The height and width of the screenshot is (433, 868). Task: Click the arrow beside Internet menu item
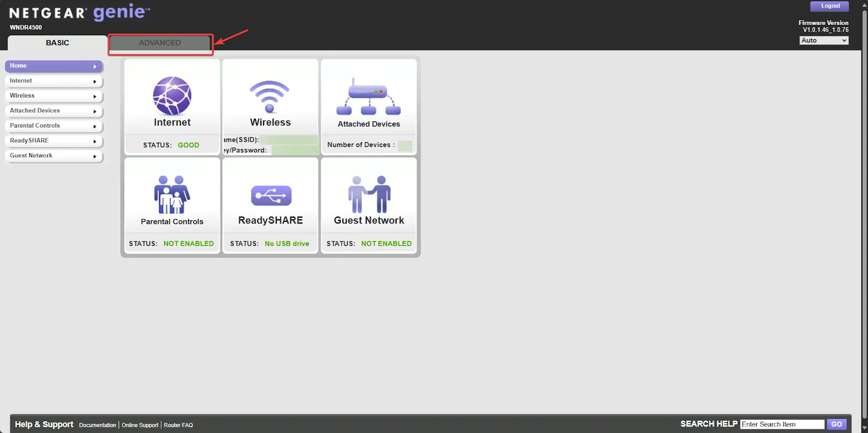[95, 81]
